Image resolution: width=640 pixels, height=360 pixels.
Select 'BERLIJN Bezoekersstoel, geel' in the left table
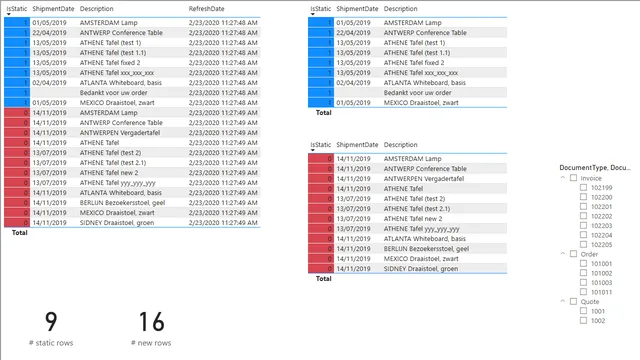[122, 202]
